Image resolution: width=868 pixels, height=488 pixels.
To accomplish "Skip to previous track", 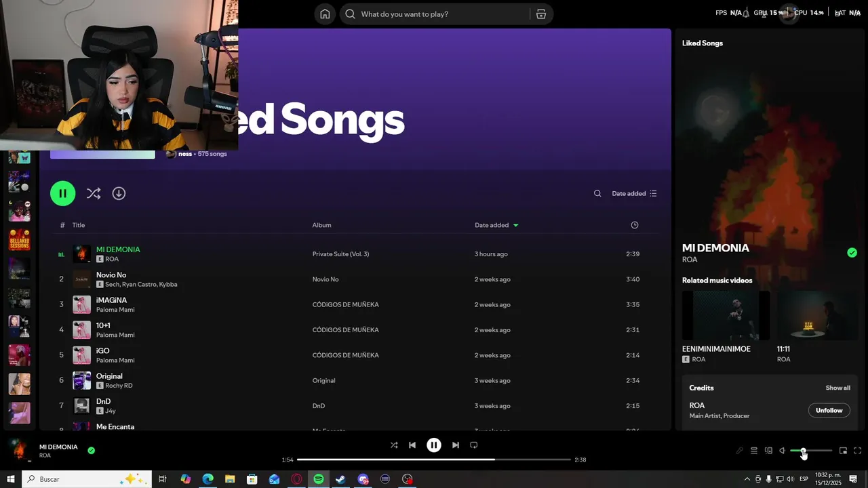I will 412,445.
